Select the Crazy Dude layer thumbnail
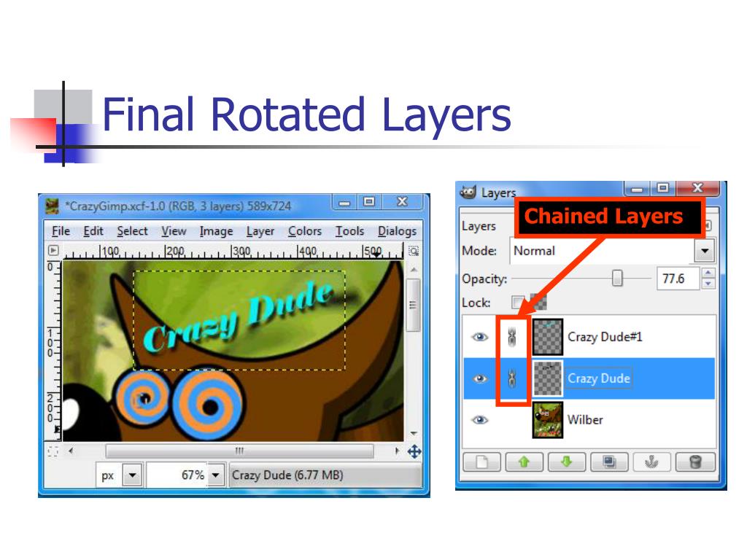This screenshot has height=560, width=747. coord(547,378)
